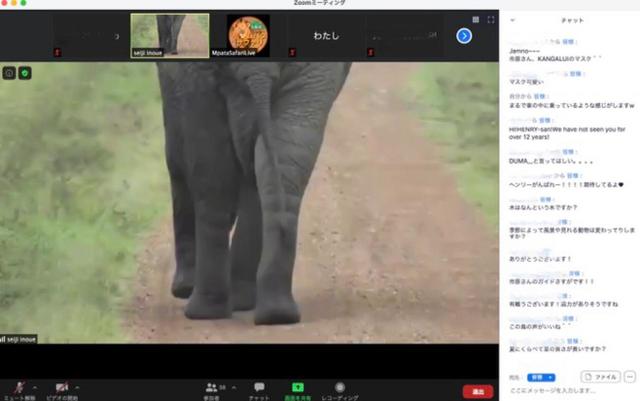Click the green encryption shield icon
Image resolution: width=640 pixels, height=401 pixels.
(x=25, y=73)
